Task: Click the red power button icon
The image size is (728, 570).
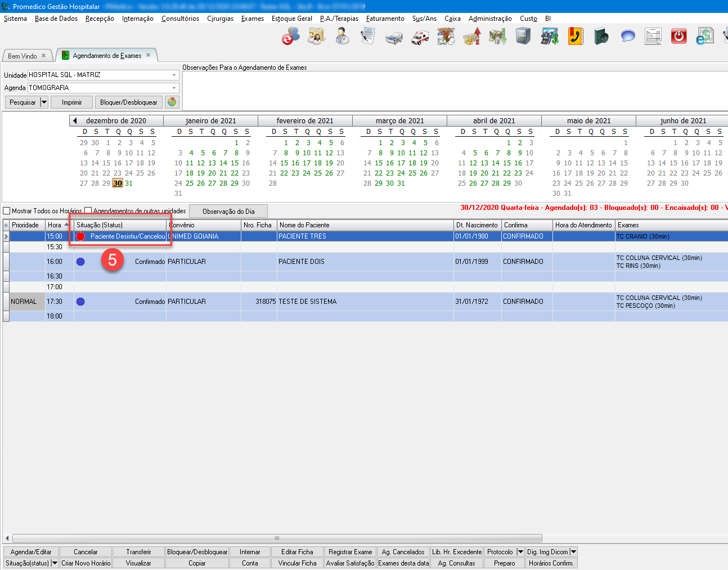Action: [679, 37]
